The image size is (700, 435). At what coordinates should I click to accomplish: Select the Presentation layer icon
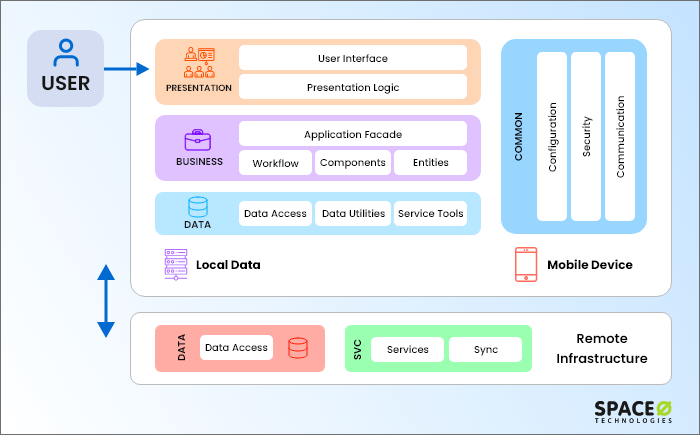(x=200, y=63)
